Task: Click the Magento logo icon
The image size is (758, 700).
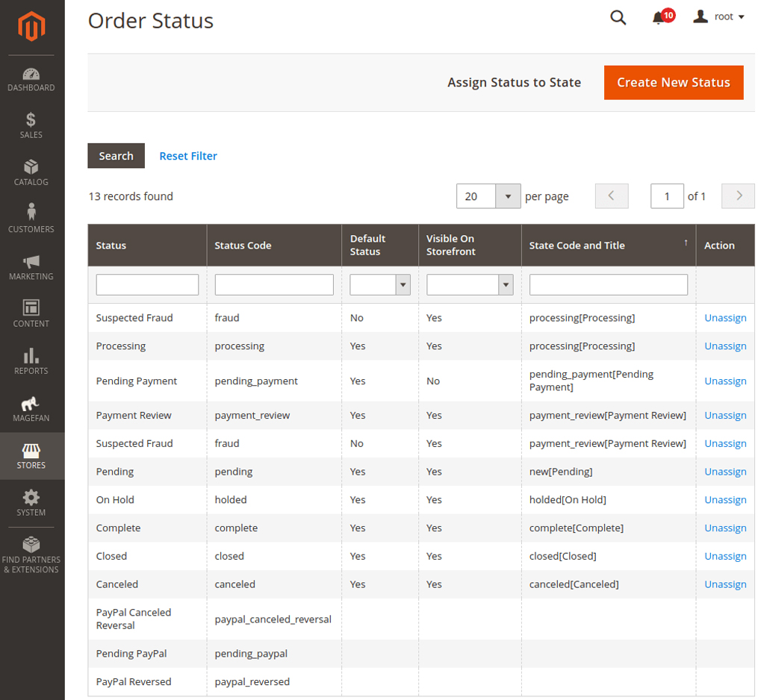Action: pos(31,25)
